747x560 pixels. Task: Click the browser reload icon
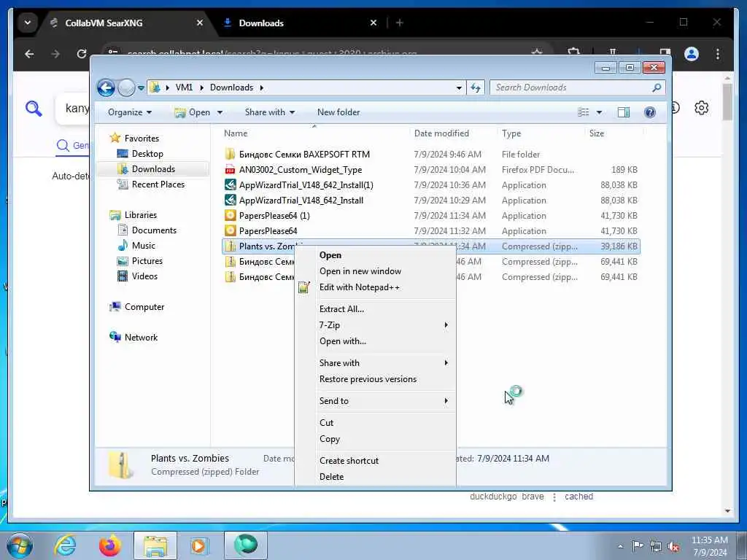coord(82,54)
